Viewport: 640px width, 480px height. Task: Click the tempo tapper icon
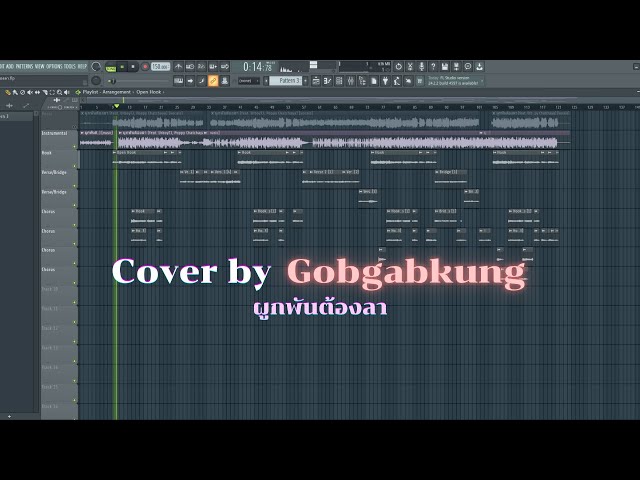(396, 81)
